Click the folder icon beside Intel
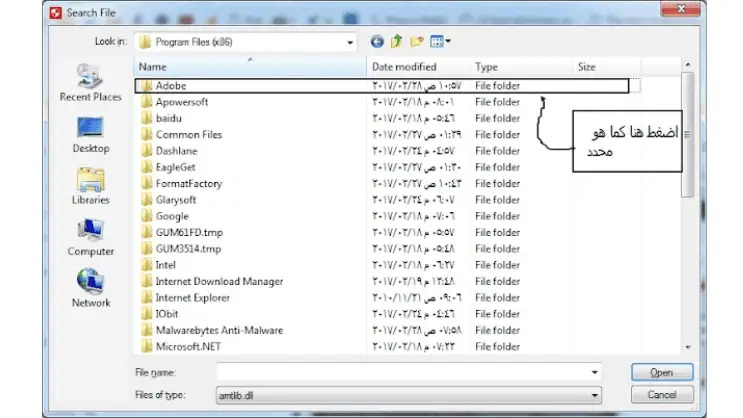This screenshot has width=743, height=418. 146,265
